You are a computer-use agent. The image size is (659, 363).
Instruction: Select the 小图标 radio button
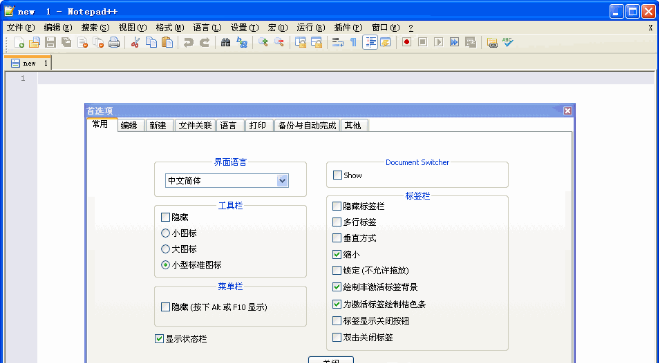coord(165,233)
